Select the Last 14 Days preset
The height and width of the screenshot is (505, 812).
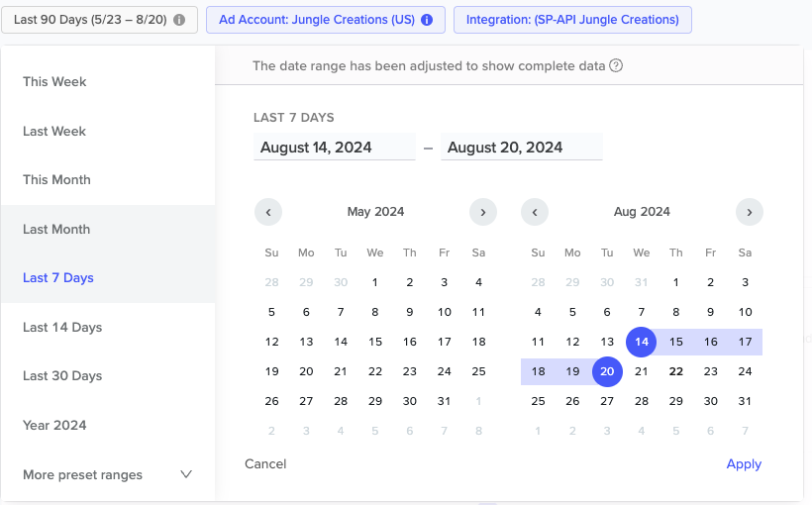pos(108,328)
